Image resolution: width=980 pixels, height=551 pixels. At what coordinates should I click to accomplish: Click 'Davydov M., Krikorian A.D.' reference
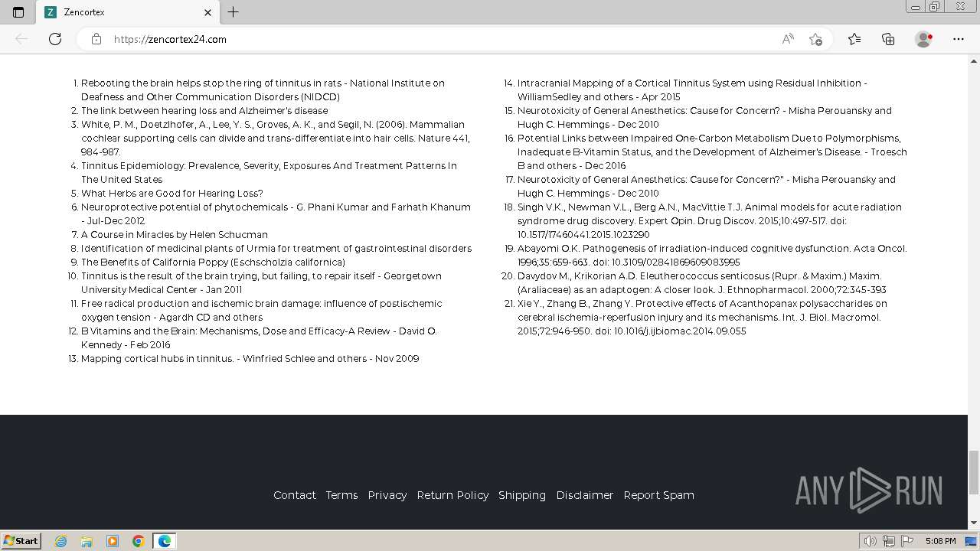pos(702,283)
